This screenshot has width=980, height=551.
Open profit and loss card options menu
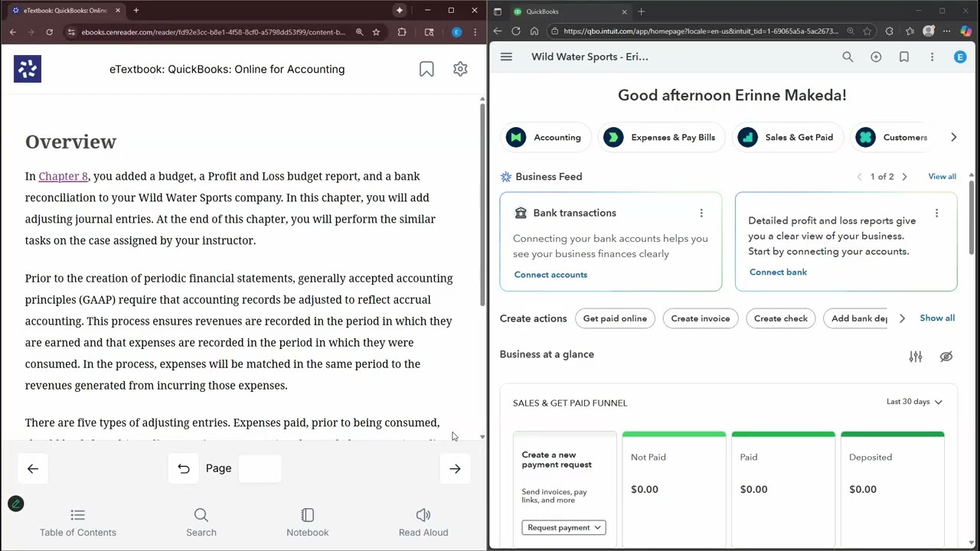click(936, 214)
